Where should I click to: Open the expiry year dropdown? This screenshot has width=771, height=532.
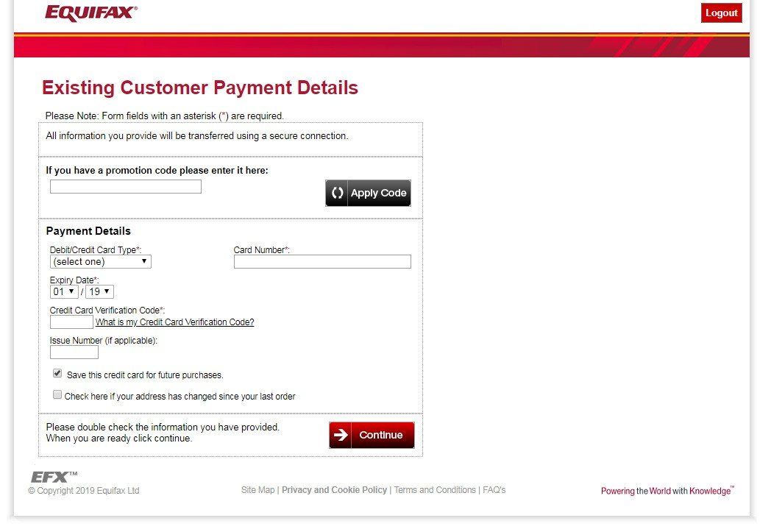99,291
